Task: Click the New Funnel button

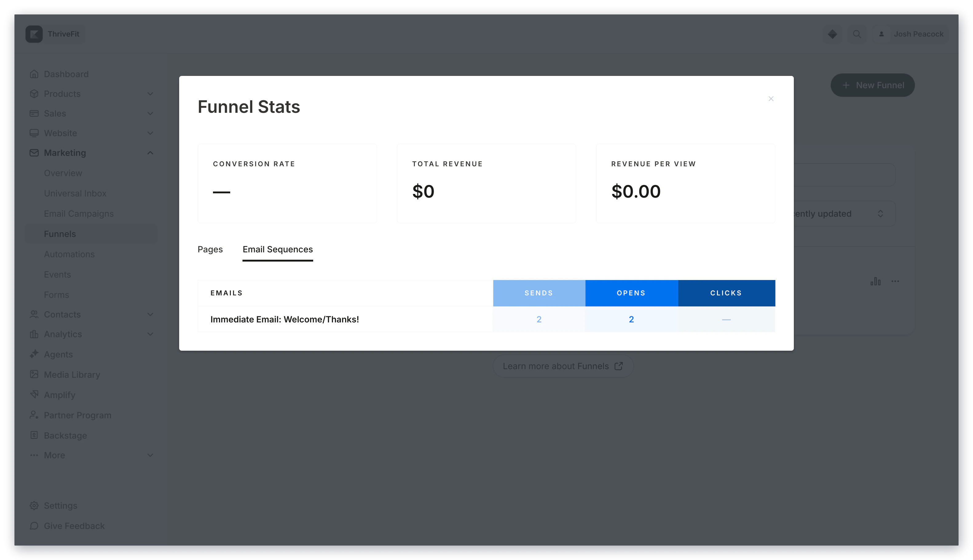Action: 872,85
